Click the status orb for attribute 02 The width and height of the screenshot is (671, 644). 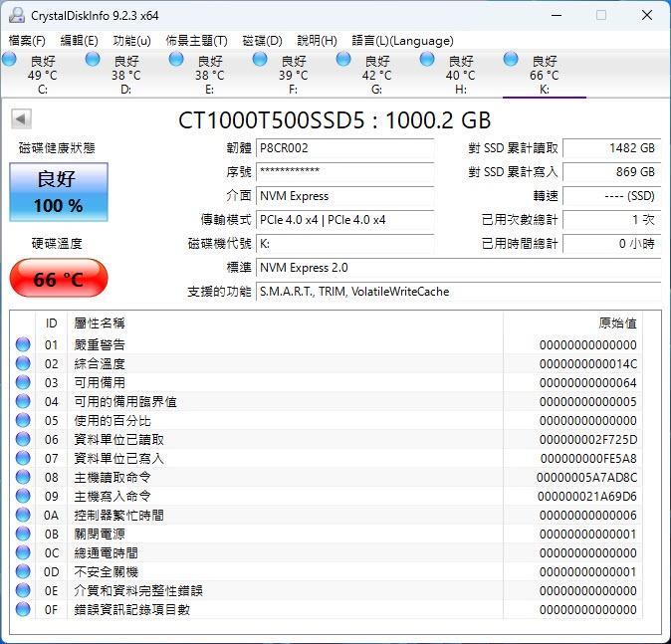point(23,363)
